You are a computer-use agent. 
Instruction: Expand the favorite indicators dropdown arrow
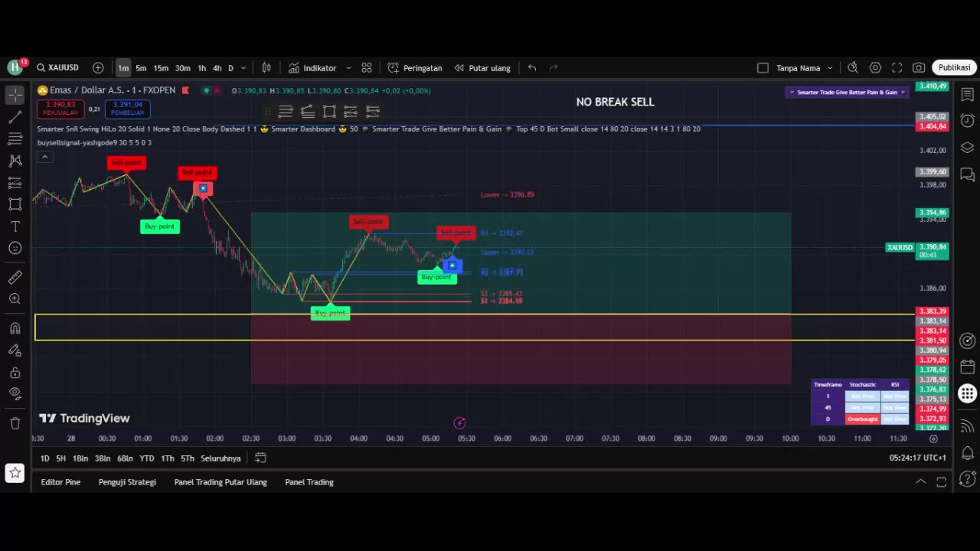(348, 68)
